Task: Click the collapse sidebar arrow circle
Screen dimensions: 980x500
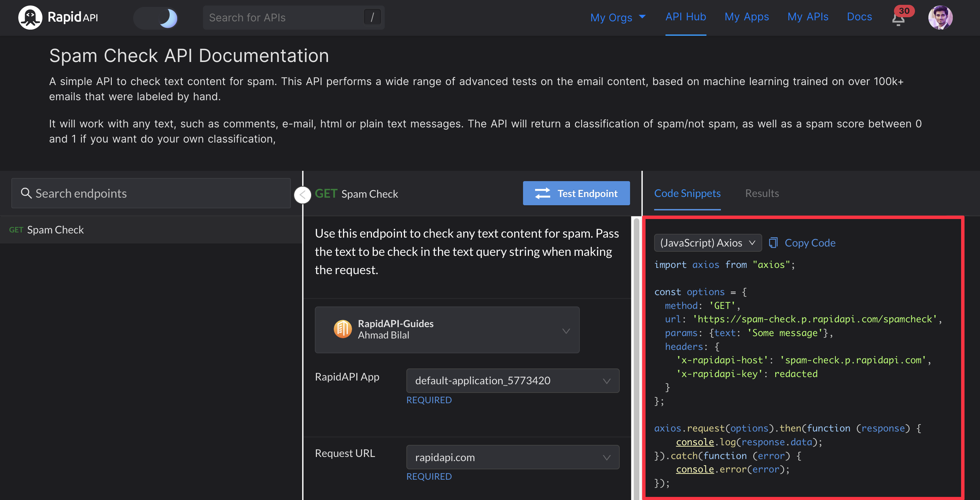Action: pos(302,195)
